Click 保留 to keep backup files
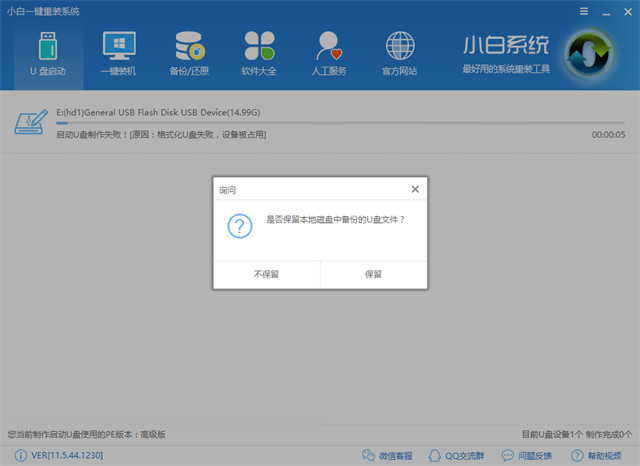Viewport: 640px width, 466px height. click(373, 274)
